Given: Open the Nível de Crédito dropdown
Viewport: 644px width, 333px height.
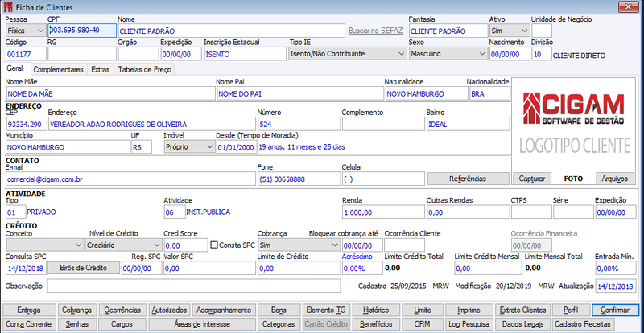Looking at the screenshot, I should 124,245.
